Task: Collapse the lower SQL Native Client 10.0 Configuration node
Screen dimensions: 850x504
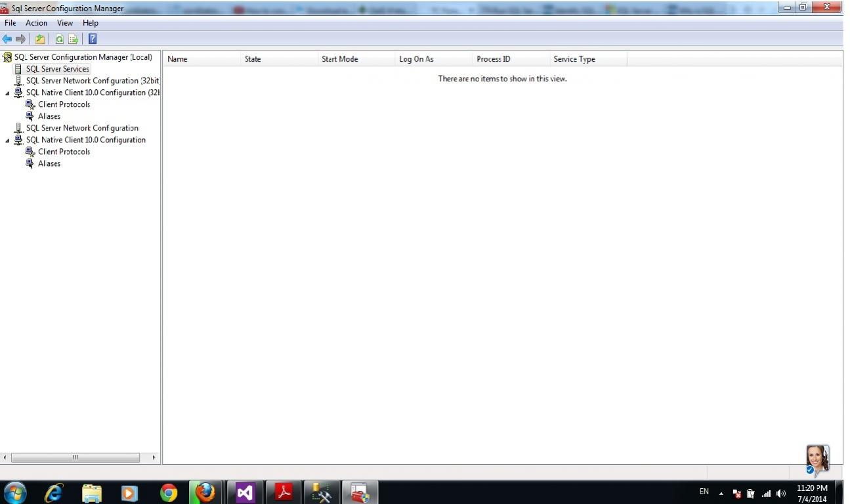Action: pyautogui.click(x=8, y=140)
